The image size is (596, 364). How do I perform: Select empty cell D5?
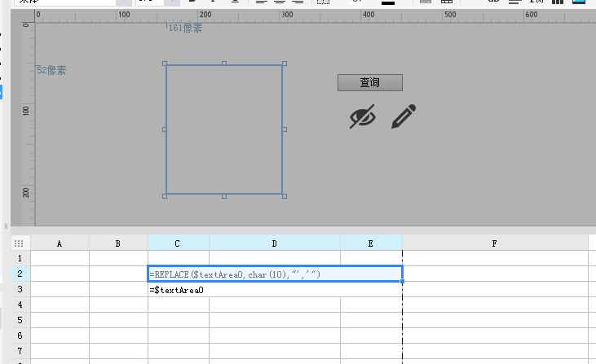coord(275,320)
